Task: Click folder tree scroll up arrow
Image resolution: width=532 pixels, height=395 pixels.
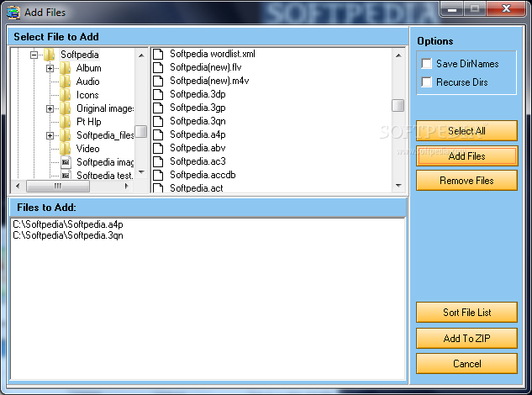Action: pyautogui.click(x=141, y=55)
